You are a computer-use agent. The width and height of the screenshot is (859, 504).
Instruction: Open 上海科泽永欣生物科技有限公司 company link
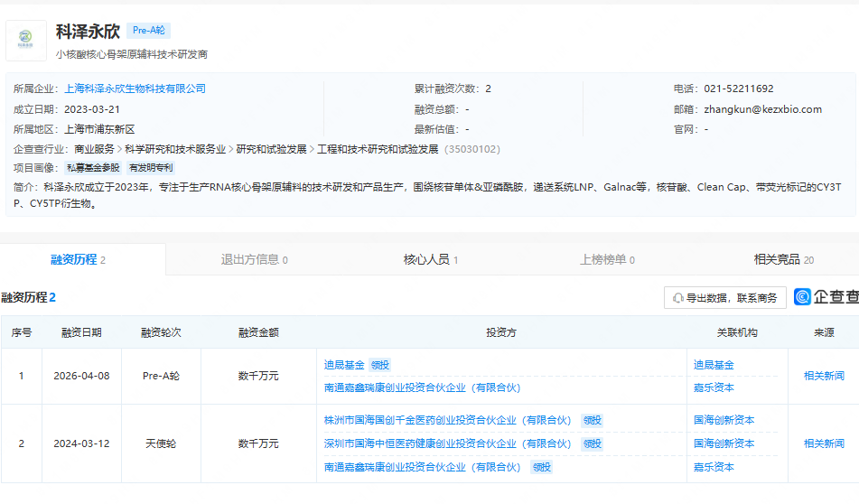(135, 89)
